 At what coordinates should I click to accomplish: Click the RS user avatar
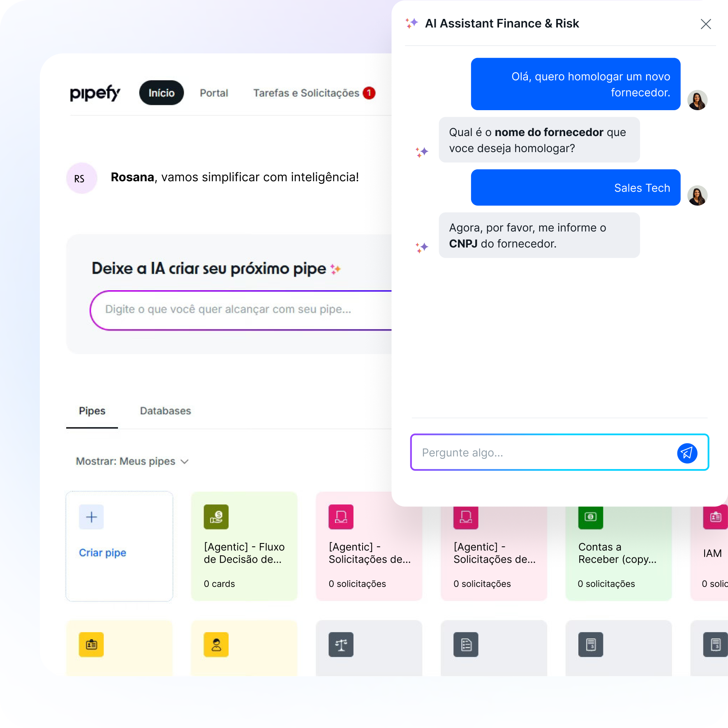pos(81,178)
